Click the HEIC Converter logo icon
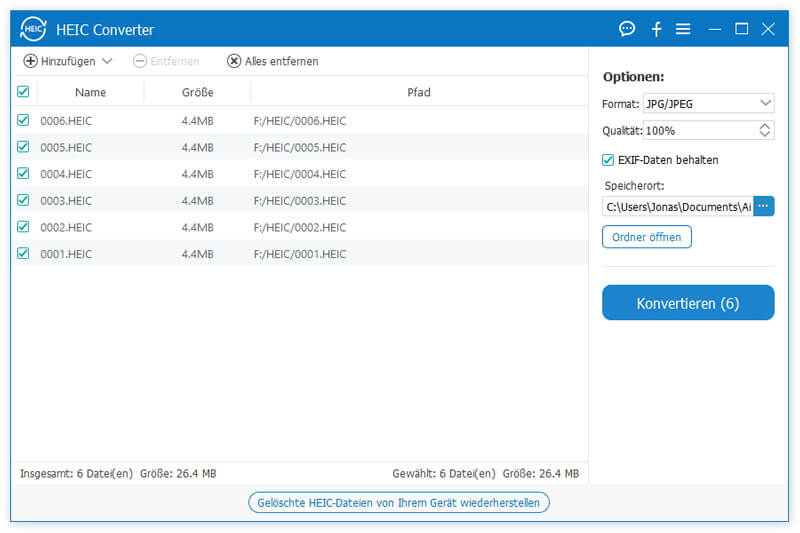The image size is (800, 533). click(x=33, y=29)
